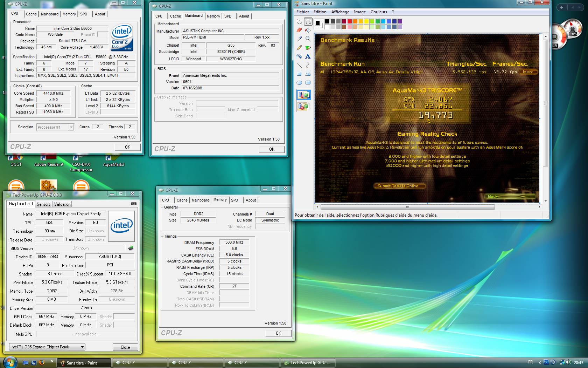The height and width of the screenshot is (368, 588).
Task: Open the CSO-DAX Compressor desktop icon
Action: [x=81, y=164]
